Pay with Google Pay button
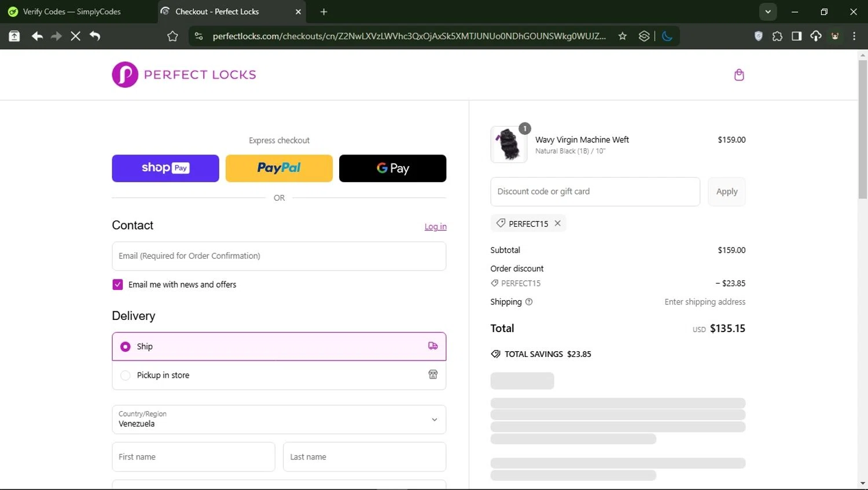Screen dimensions: 868x490 click(392, 168)
